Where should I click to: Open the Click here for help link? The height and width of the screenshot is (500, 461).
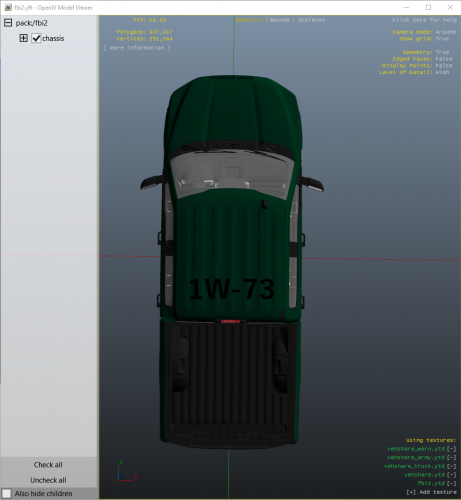pyautogui.click(x=424, y=20)
